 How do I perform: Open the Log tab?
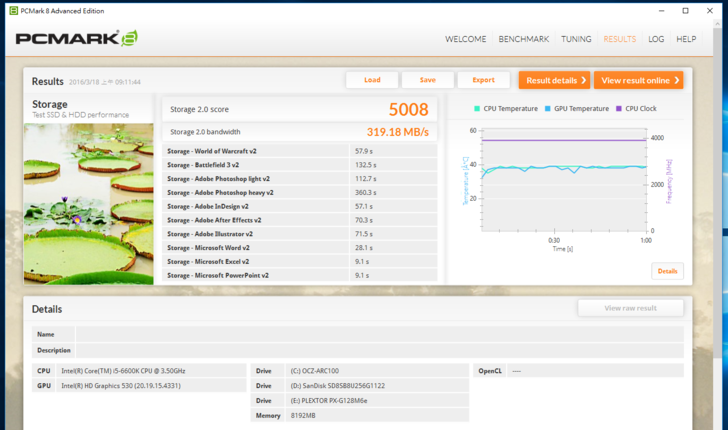click(656, 40)
